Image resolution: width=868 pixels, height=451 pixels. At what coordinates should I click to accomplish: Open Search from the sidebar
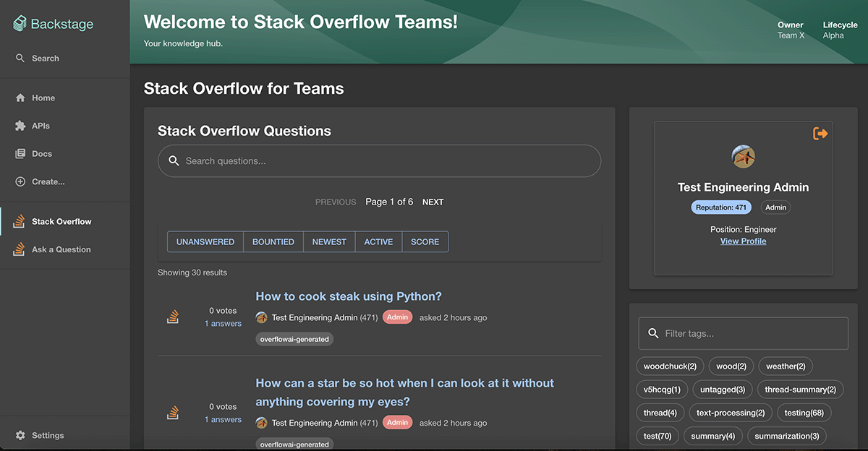tap(45, 59)
